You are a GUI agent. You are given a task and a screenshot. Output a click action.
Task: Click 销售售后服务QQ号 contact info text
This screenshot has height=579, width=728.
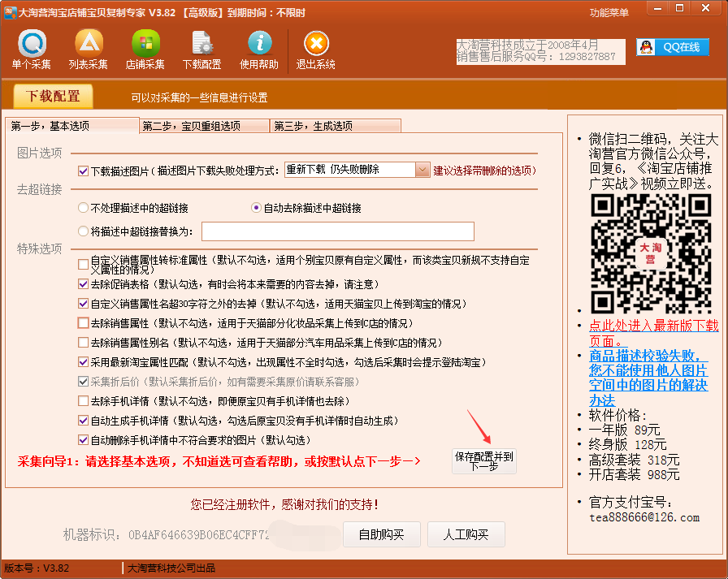coord(535,57)
